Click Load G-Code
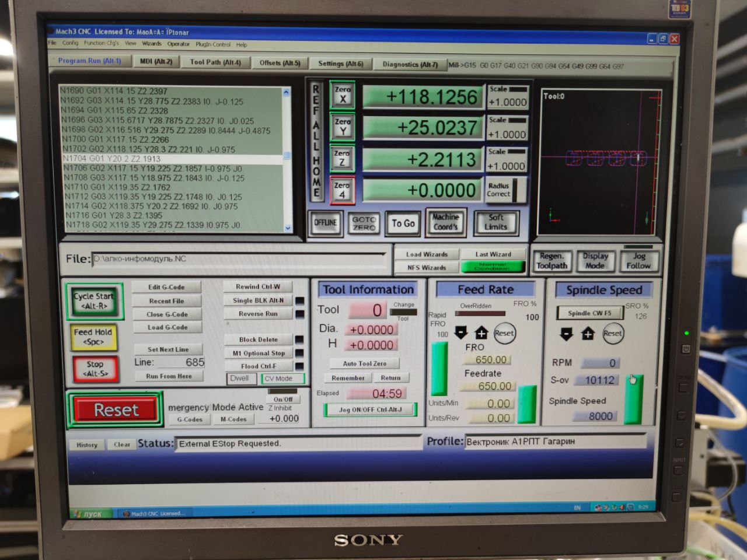This screenshot has height=560, width=747. (x=167, y=328)
